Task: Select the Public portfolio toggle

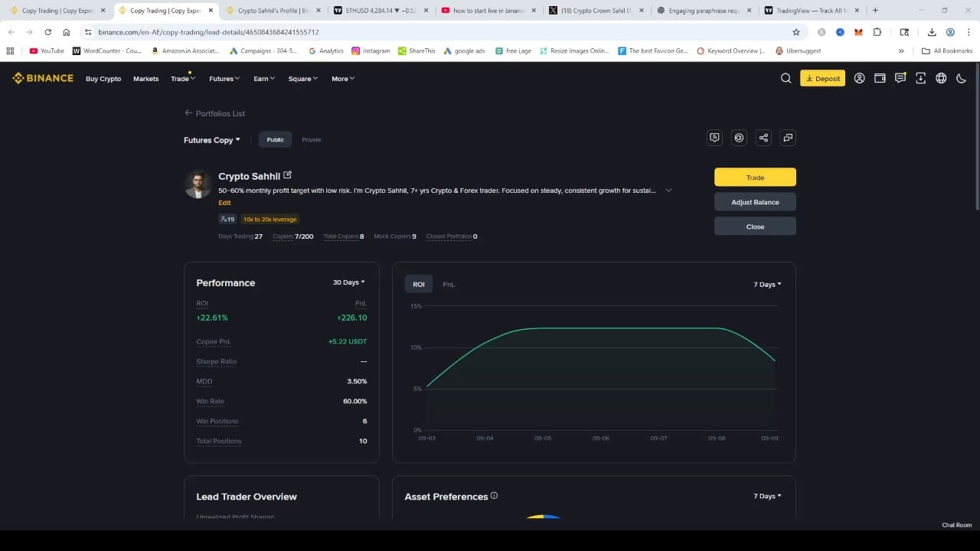Action: (276, 139)
